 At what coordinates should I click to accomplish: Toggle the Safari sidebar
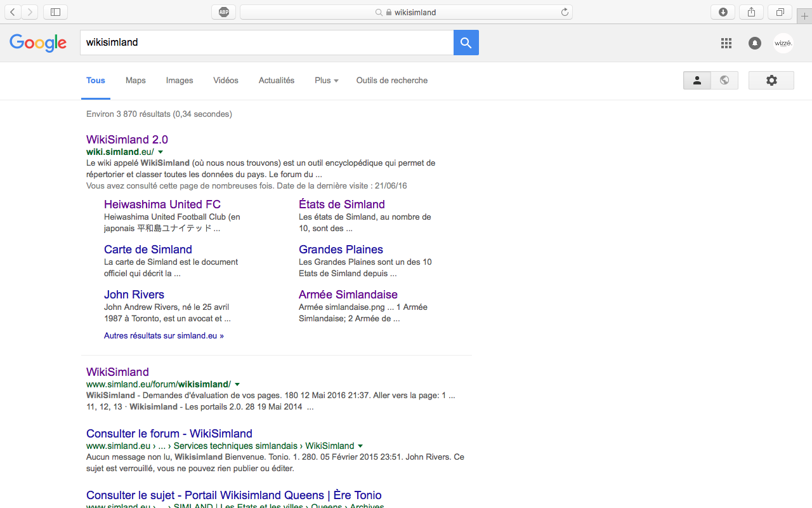click(55, 12)
